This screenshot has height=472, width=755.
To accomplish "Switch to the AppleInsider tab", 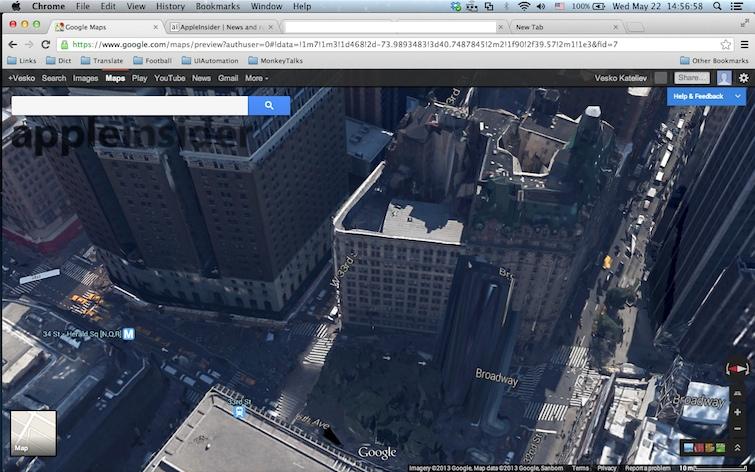I will tap(222, 27).
